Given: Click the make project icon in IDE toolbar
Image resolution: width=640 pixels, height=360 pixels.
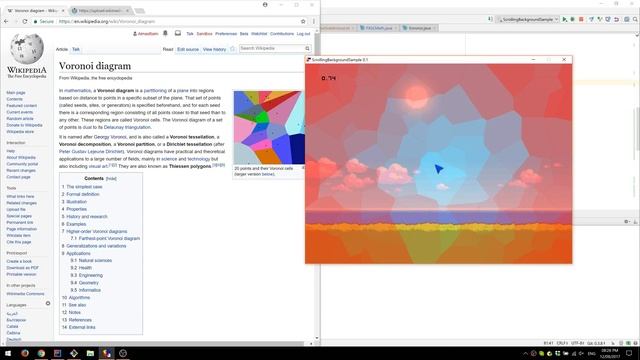Looking at the screenshot, I should [x=490, y=19].
